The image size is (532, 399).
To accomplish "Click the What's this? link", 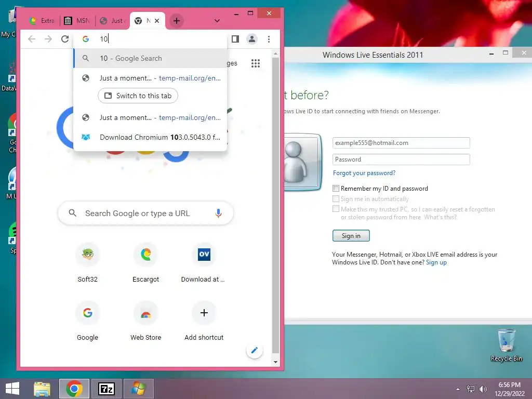I will tap(440, 217).
